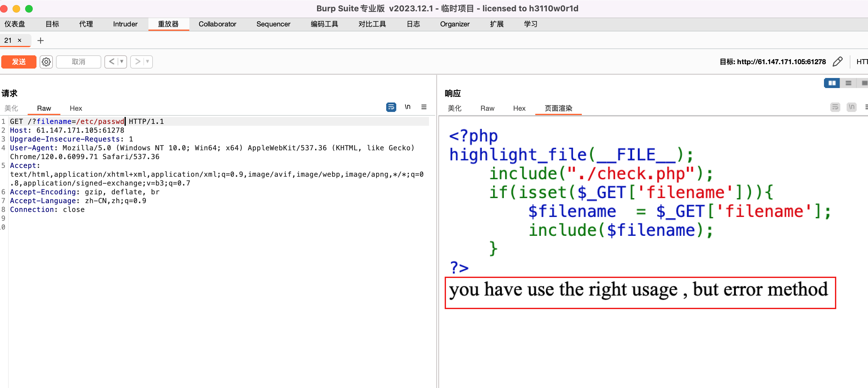Toggle word wrap icon in request panel
The height and width of the screenshot is (388, 868).
point(391,107)
